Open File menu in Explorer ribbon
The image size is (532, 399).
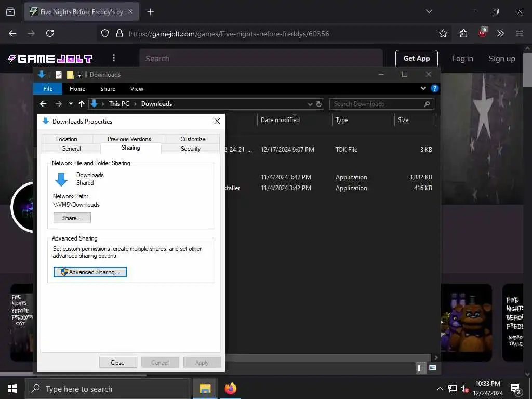[48, 89]
